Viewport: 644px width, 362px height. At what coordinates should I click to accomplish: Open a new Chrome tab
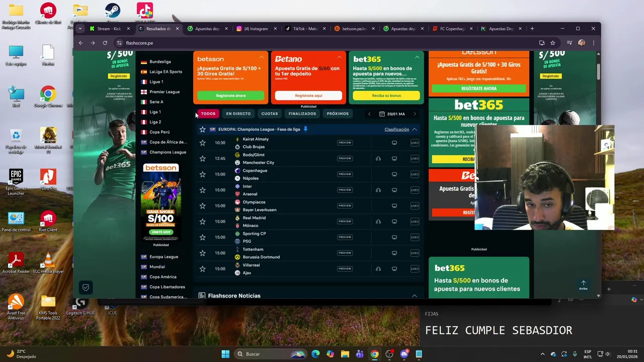pyautogui.click(x=532, y=29)
